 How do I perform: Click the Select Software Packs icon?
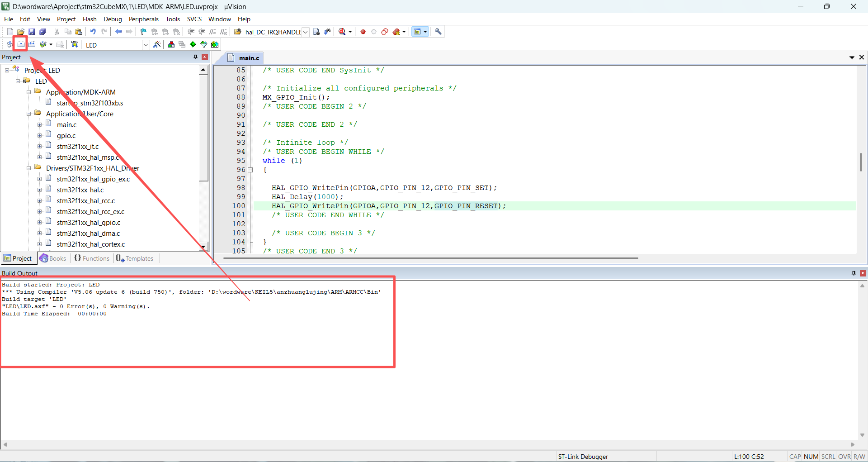[x=204, y=44]
